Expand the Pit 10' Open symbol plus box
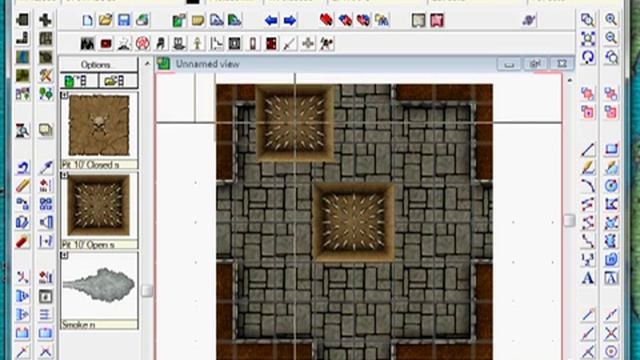This screenshot has height=360, width=640. click(x=64, y=175)
